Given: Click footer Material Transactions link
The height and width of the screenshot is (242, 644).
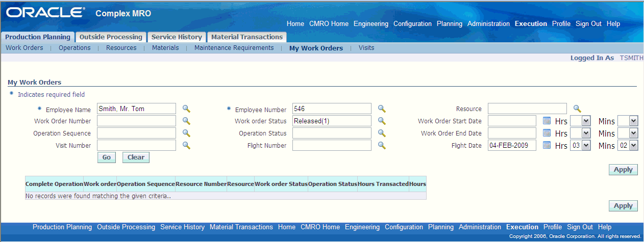Looking at the screenshot, I should [x=241, y=227].
